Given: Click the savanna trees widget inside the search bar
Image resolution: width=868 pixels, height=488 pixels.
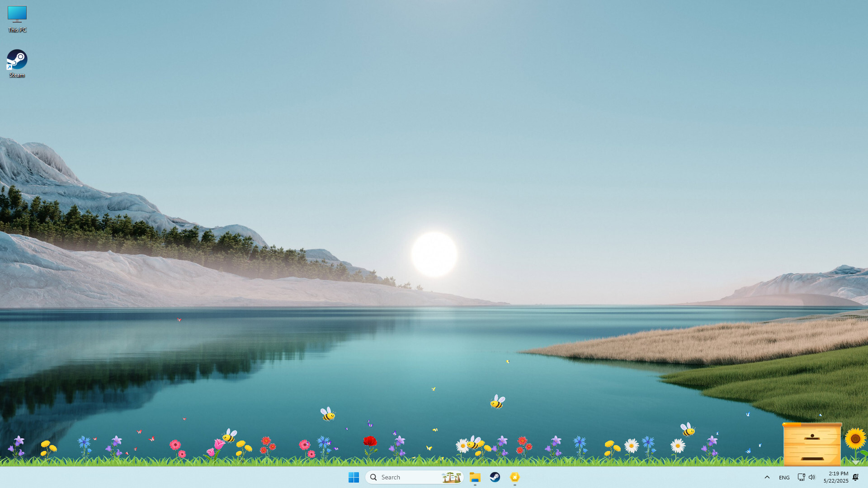Looking at the screenshot, I should (451, 477).
